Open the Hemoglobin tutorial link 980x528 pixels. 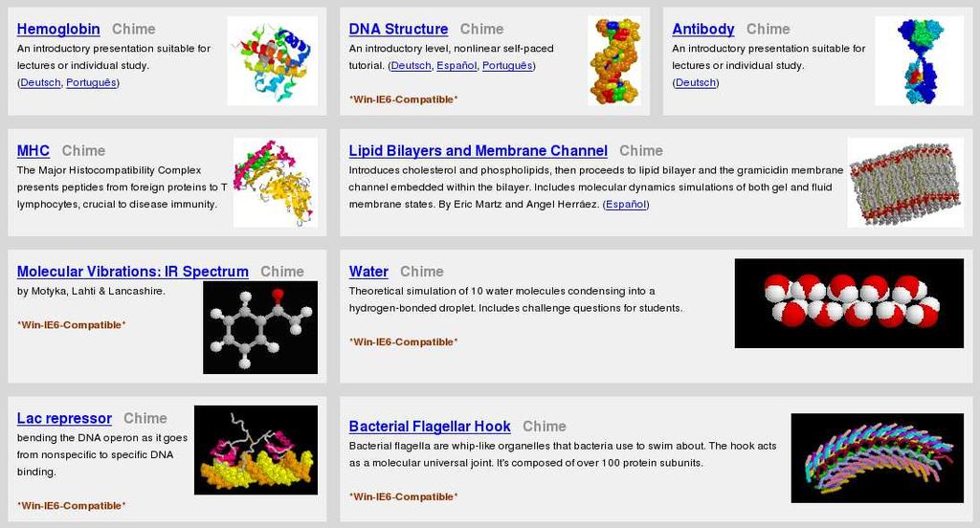click(58, 29)
